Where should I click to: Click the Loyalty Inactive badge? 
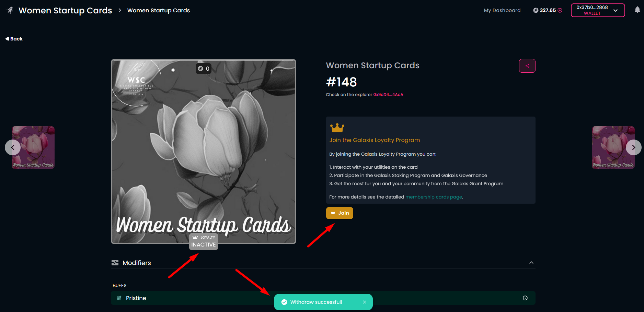204,242
